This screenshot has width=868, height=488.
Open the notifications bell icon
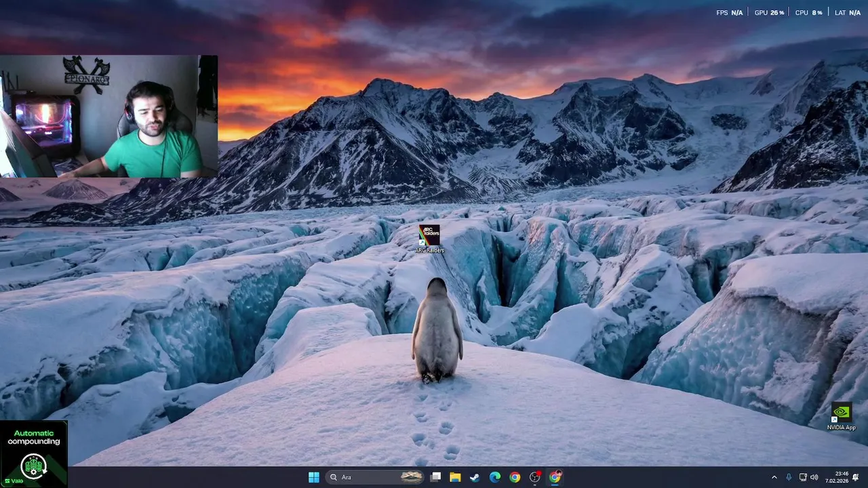pos(856,477)
